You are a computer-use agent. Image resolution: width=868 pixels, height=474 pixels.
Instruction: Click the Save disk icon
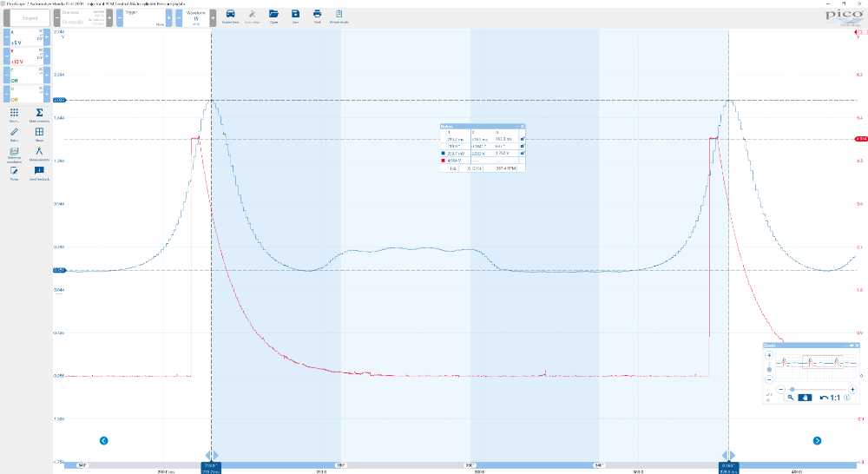click(x=295, y=16)
